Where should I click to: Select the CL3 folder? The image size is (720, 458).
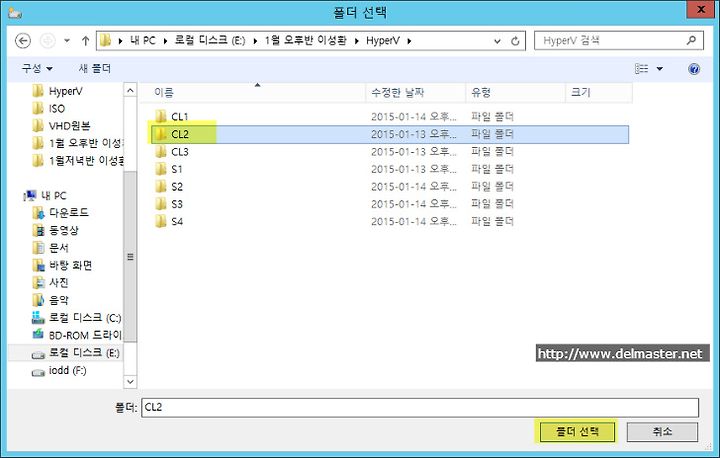pos(390,152)
